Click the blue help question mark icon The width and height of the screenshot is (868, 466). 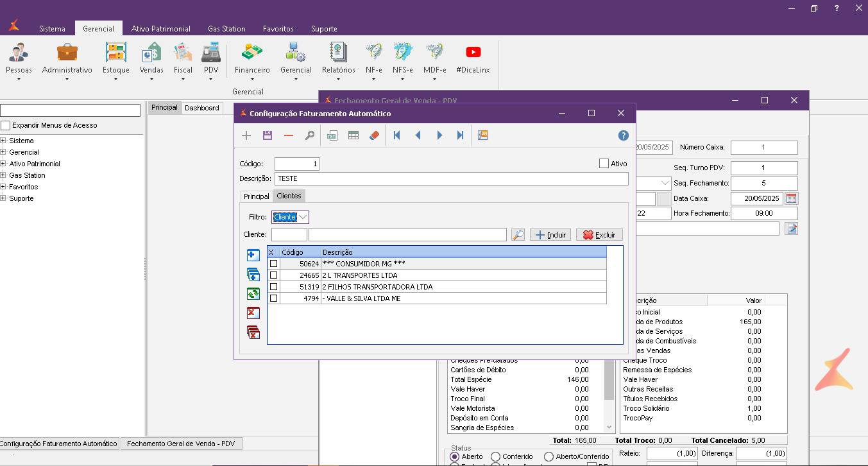click(x=623, y=135)
